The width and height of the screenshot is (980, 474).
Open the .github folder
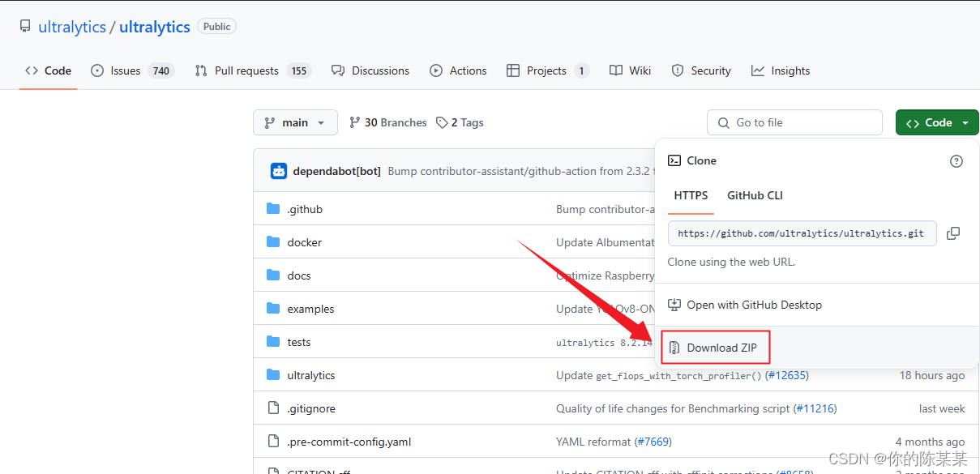click(305, 209)
